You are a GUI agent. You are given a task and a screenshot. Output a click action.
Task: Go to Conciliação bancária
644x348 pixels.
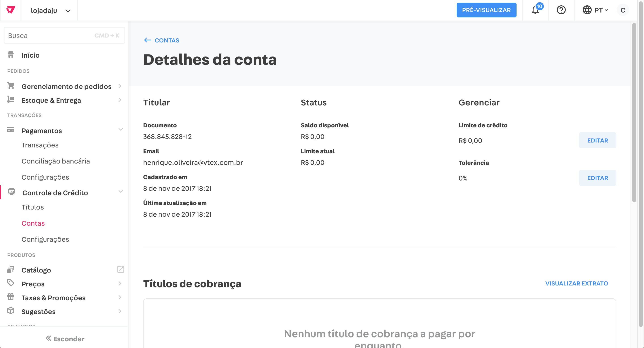55,161
